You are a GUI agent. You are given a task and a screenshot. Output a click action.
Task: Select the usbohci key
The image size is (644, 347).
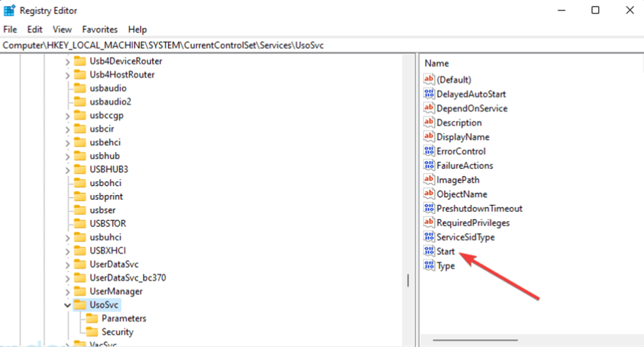tap(106, 183)
